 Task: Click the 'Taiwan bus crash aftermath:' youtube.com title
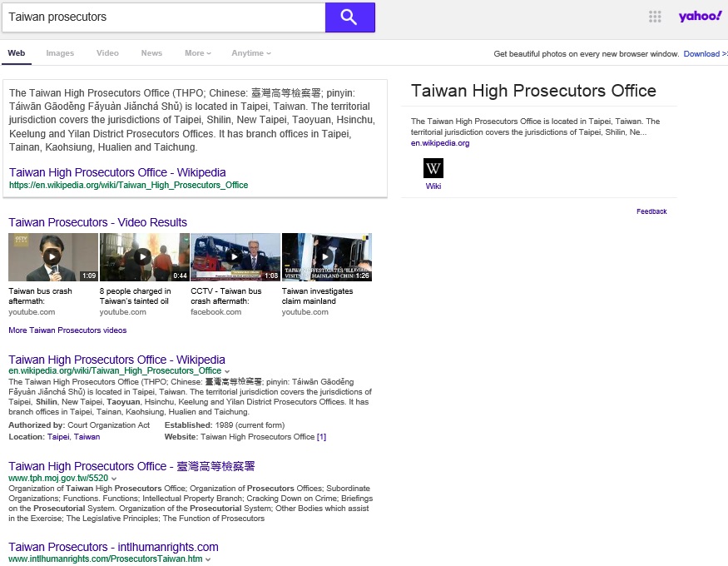tap(41, 296)
